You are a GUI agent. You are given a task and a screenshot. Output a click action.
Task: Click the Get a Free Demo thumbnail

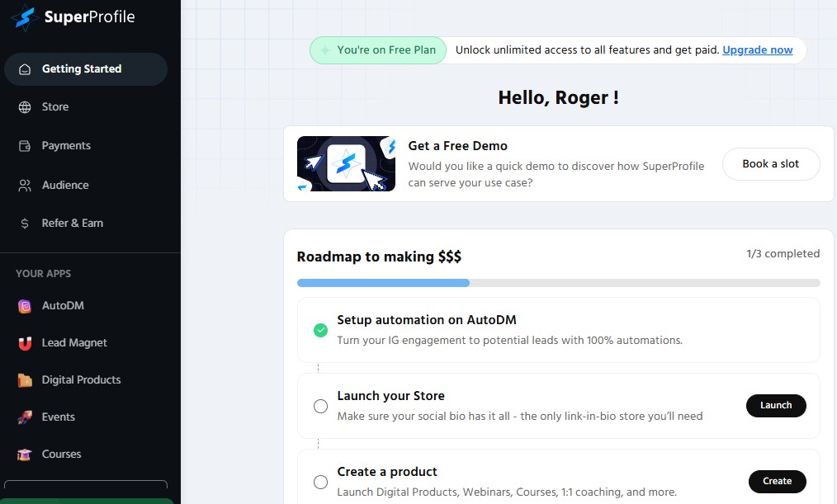[346, 163]
